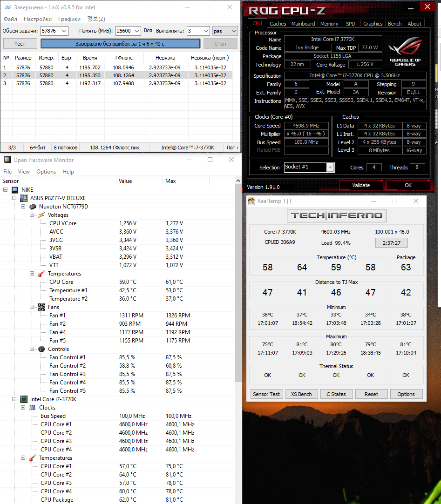
Task: Click the completed LinX progress bar
Action: (120, 44)
